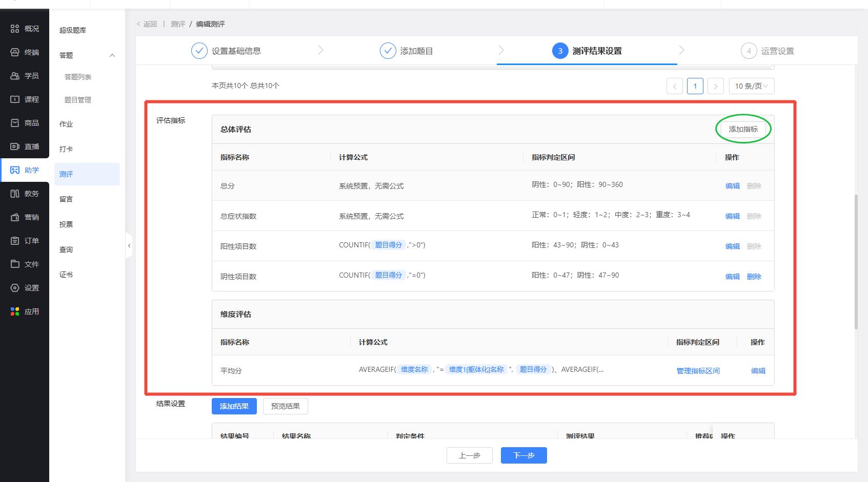Open the 10 条/页 page size dropdown
The image size is (868, 482).
[751, 86]
